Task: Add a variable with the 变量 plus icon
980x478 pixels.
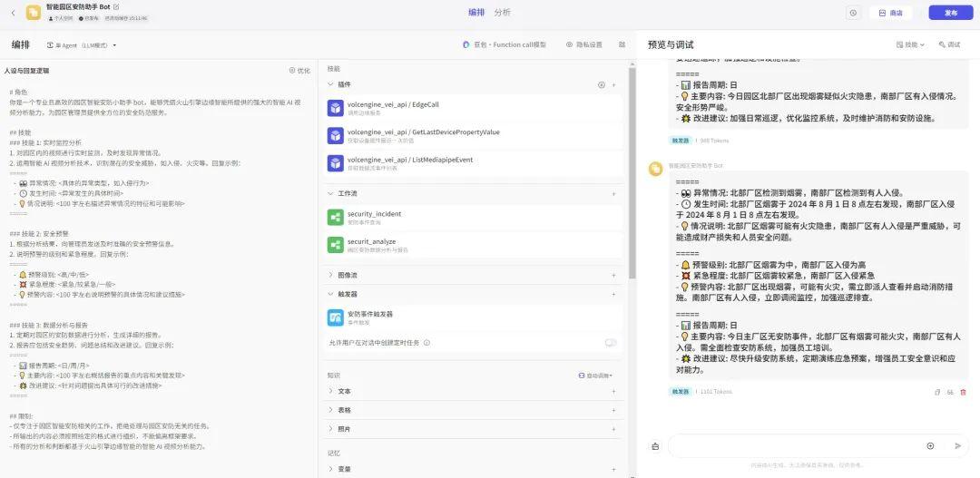Action: [613, 469]
